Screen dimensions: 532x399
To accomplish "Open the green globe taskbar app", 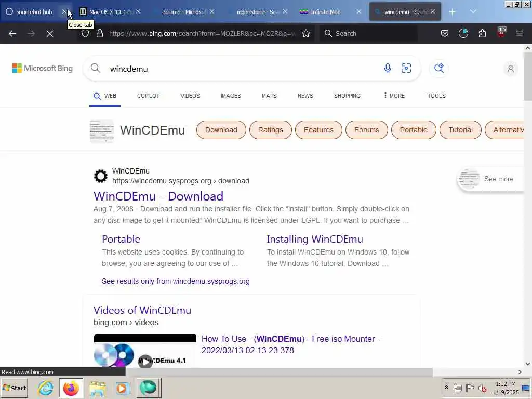I will tap(148, 388).
